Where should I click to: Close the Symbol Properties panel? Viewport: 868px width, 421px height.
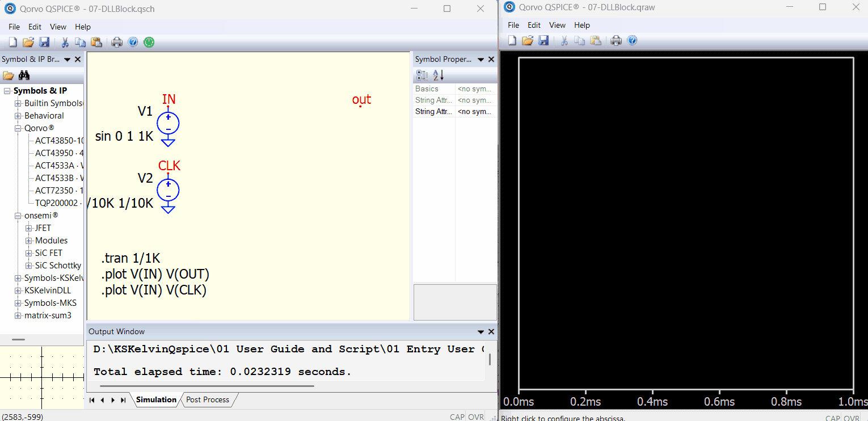click(x=491, y=59)
